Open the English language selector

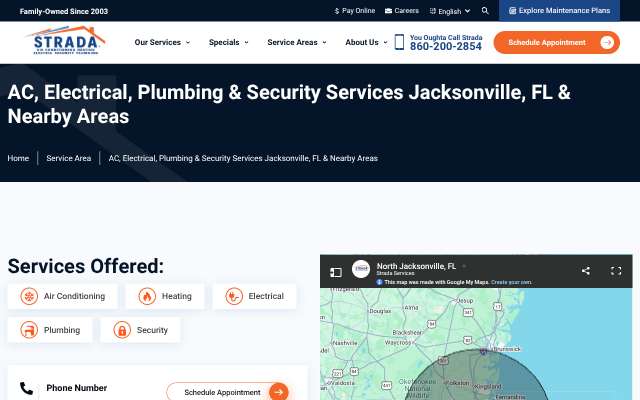click(x=450, y=11)
